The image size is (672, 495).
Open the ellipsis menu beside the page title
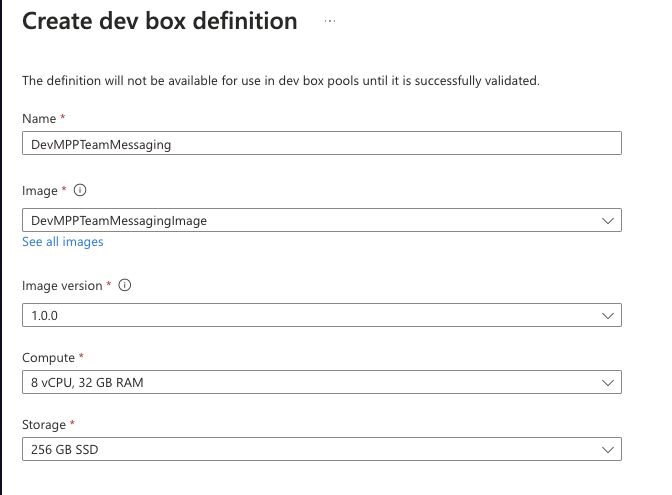[330, 21]
